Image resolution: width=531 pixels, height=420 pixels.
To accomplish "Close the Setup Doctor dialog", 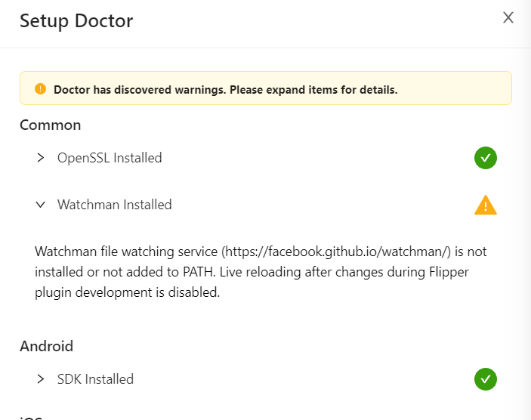I will coord(508,18).
